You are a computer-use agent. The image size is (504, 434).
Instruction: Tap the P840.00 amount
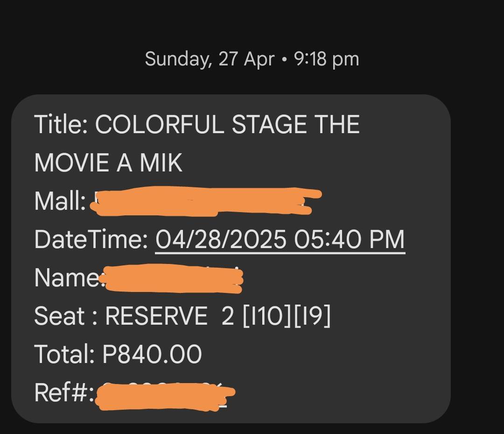coord(152,354)
